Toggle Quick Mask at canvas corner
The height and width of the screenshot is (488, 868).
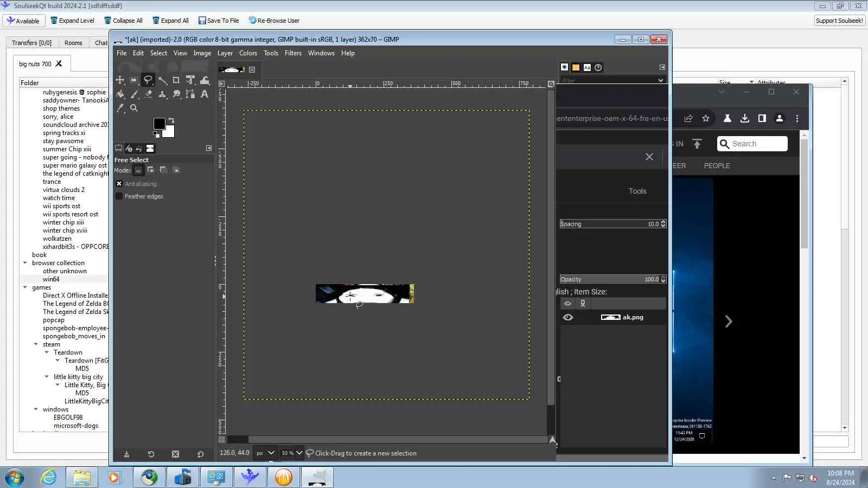(221, 439)
